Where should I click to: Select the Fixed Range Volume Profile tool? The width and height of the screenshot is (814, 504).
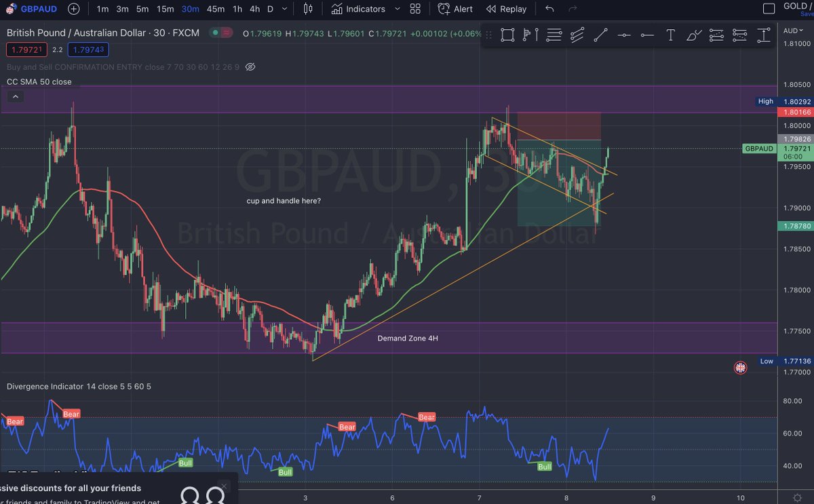pos(531,36)
